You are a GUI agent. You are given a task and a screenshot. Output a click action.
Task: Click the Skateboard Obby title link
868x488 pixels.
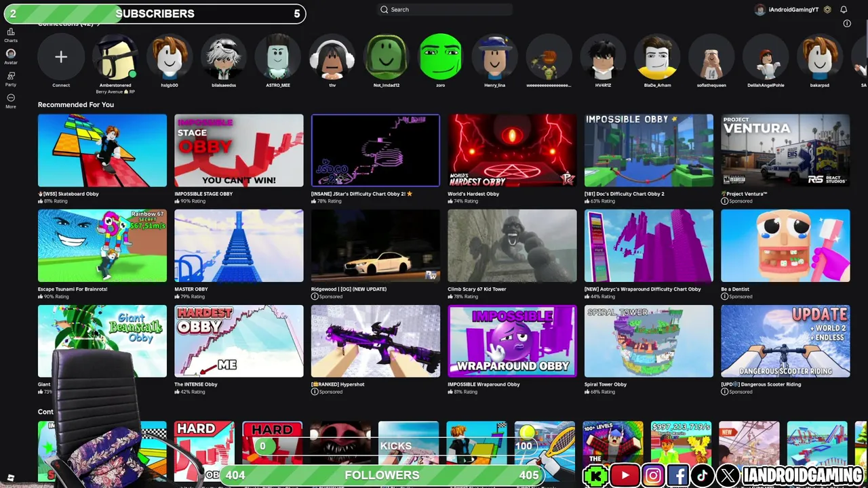[68, 194]
